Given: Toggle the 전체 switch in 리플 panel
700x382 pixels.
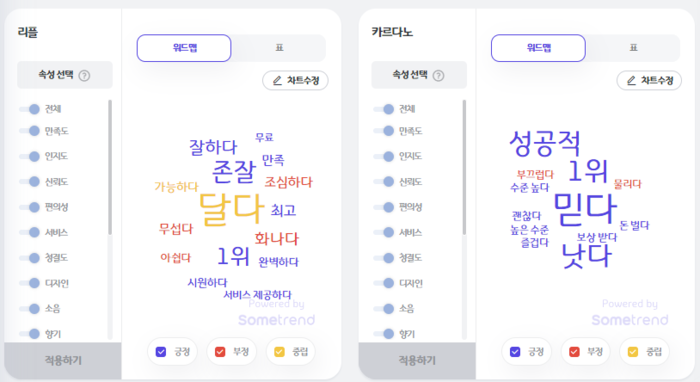Looking at the screenshot, I should pyautogui.click(x=30, y=109).
